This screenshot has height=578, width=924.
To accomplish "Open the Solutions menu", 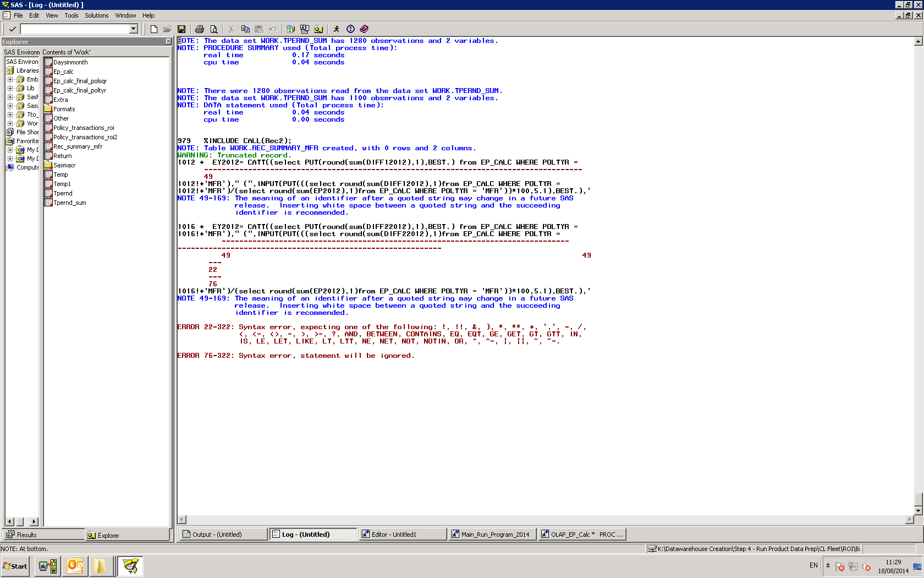I will click(96, 15).
